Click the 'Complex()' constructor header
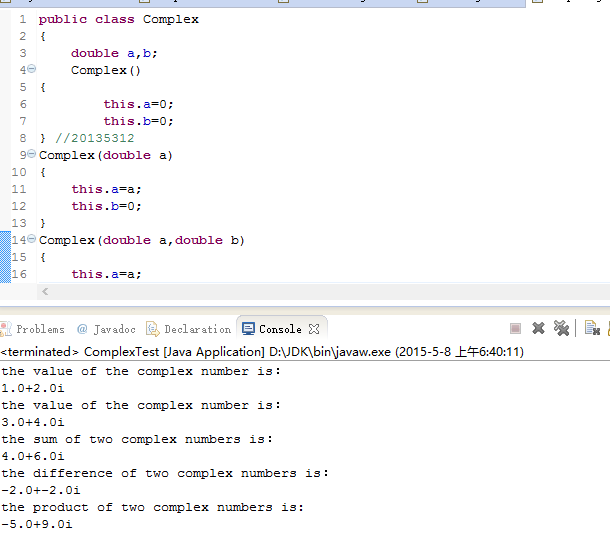The image size is (610, 556). click(x=105, y=70)
